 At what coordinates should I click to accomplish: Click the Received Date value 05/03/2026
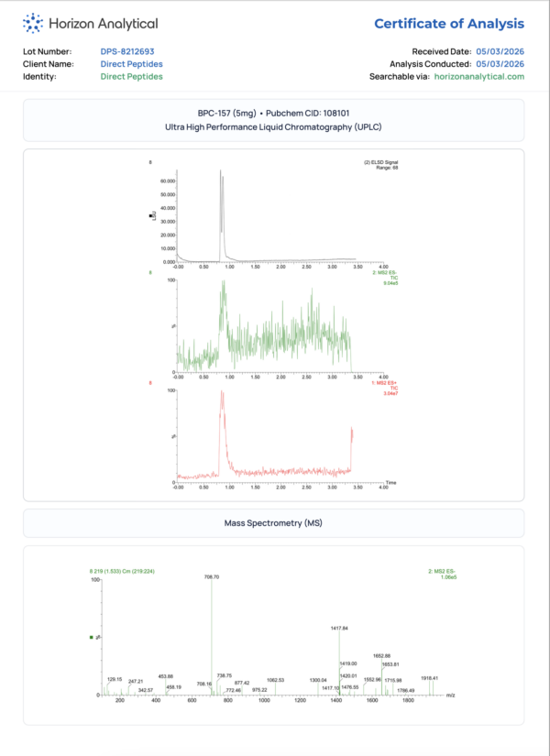pos(500,51)
